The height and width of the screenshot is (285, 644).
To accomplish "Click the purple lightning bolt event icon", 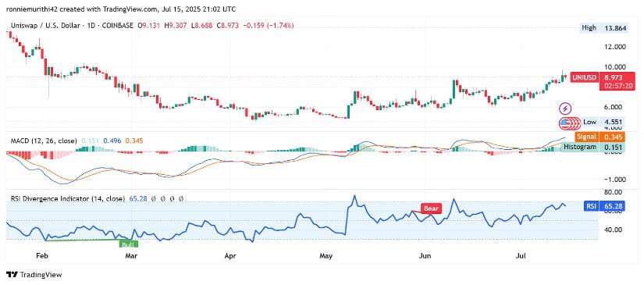I will click(566, 109).
